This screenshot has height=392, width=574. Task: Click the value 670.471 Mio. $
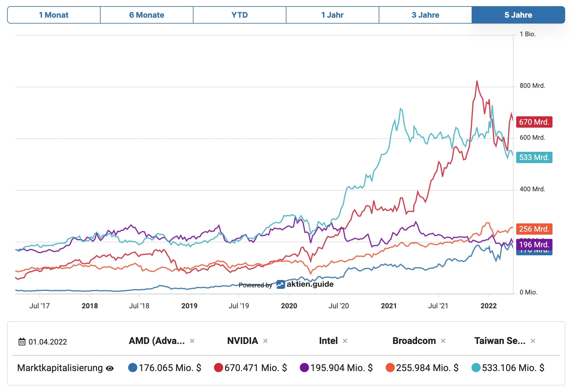tap(256, 368)
